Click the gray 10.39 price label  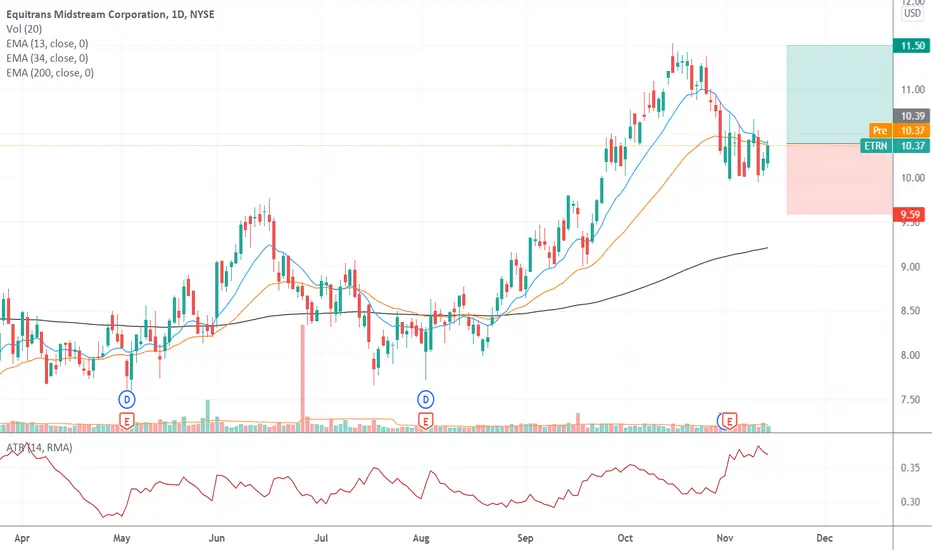912,116
